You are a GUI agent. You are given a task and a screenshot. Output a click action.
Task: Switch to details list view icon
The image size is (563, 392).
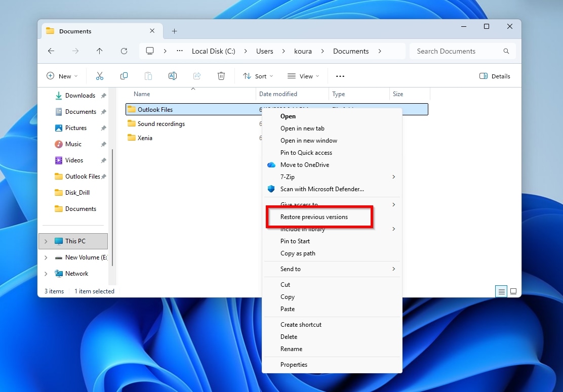[501, 291]
